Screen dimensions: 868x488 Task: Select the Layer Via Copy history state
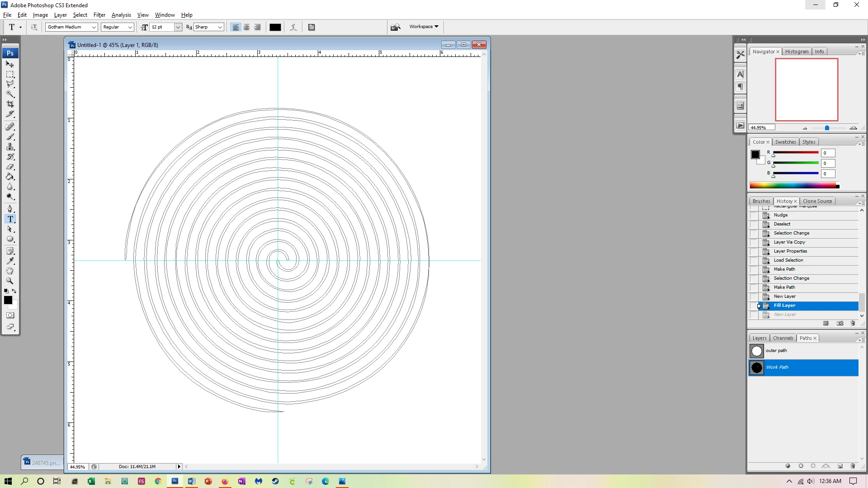tap(789, 242)
